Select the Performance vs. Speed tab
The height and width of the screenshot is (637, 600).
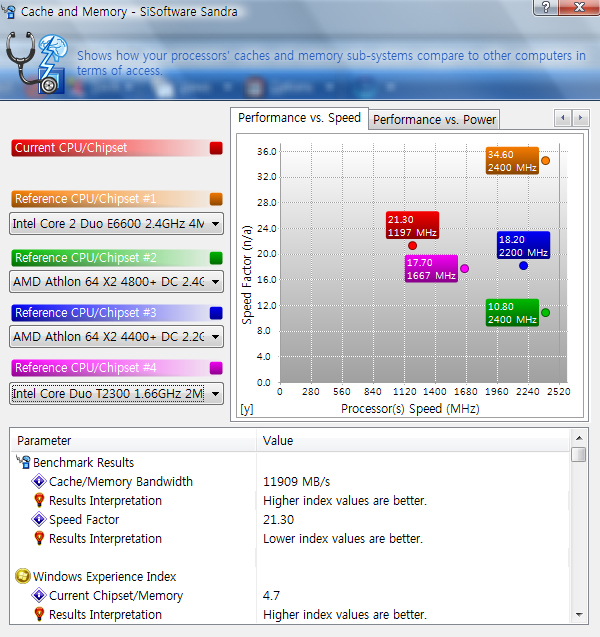[x=299, y=118]
